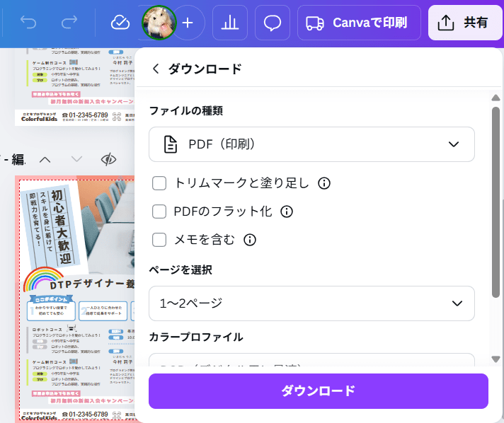Click the panel scrollbar down arrow
The image size is (504, 423).
[496, 359]
